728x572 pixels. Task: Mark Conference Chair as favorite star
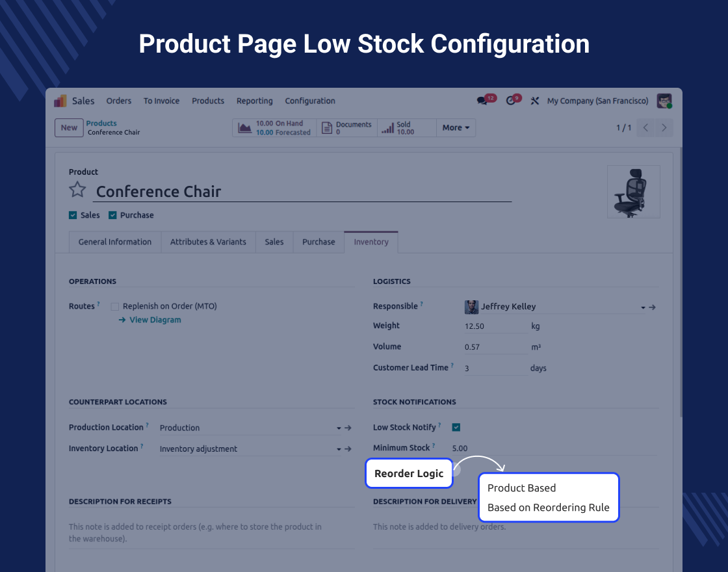pyautogui.click(x=77, y=190)
